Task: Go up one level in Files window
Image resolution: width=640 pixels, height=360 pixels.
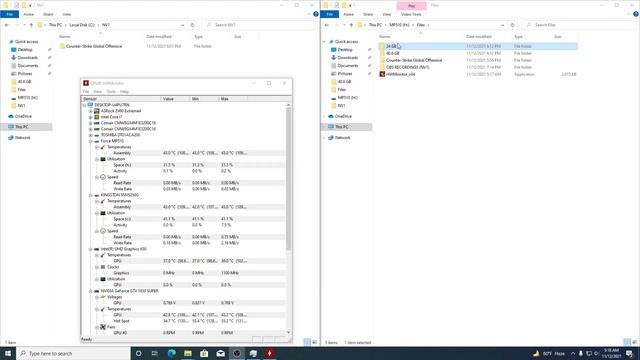Action: pos(351,25)
